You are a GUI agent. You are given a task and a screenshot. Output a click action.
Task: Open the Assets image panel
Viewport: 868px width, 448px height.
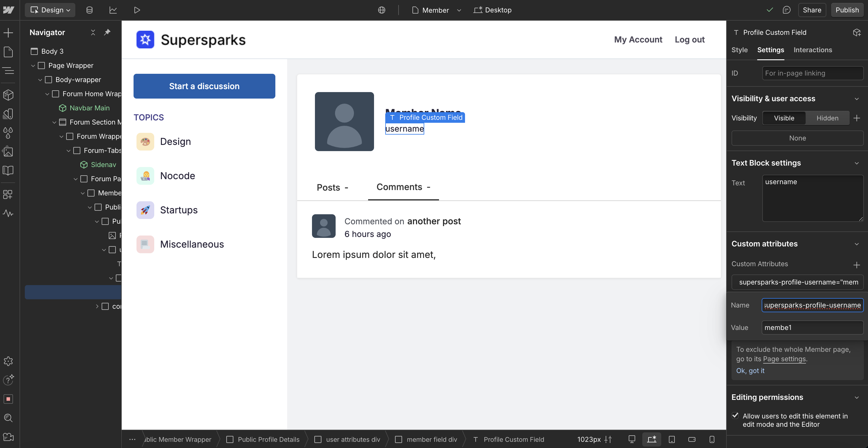tap(8, 152)
